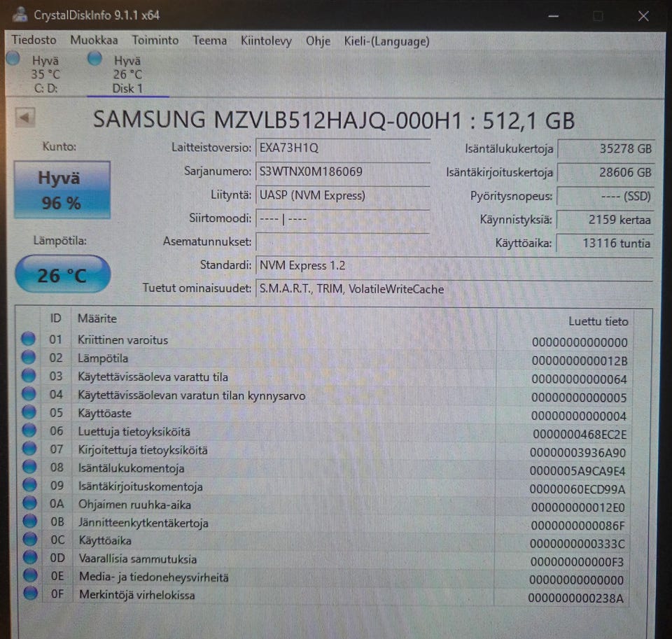The image size is (672, 639).
Task: Click the Sarjanumero field S3WTNX0M186069
Action: coord(342,171)
